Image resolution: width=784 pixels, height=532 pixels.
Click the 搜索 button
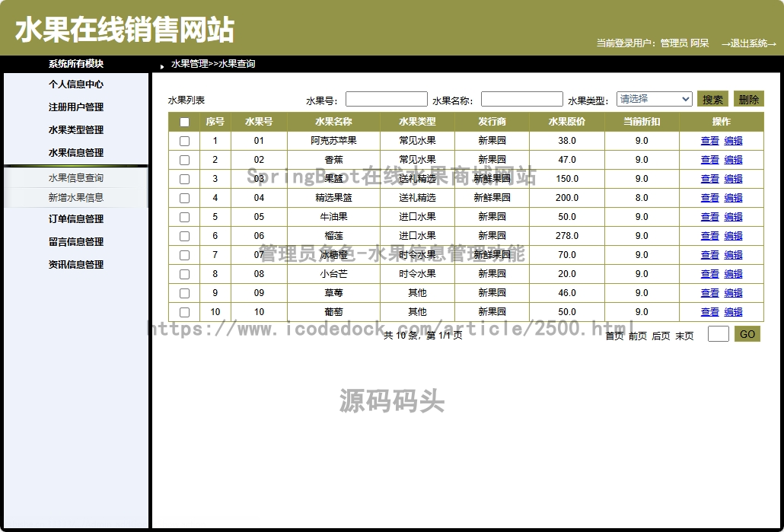pyautogui.click(x=712, y=99)
